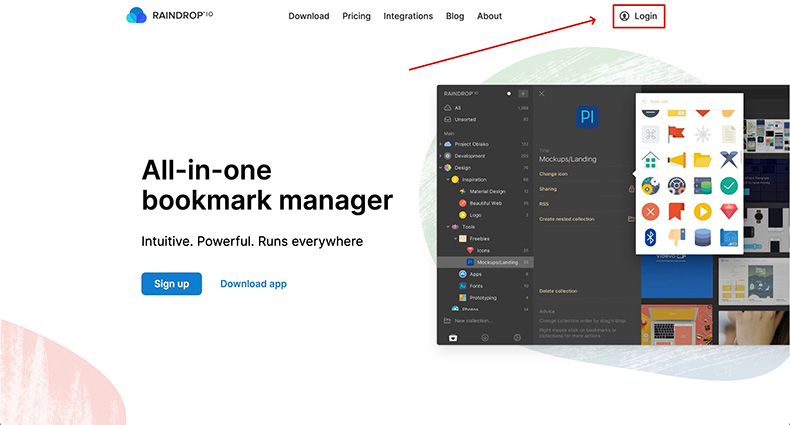Click the Login button
Viewport: 790px width, 425px height.
[638, 16]
